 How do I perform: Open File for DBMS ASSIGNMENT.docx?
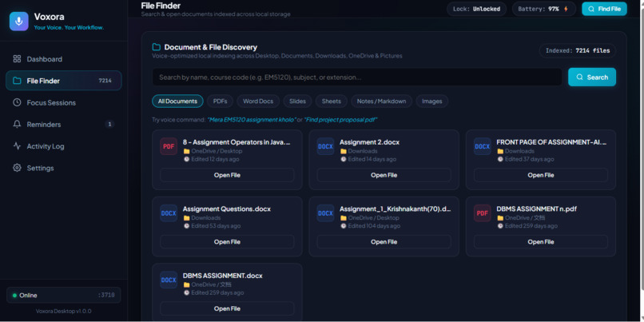click(227, 308)
